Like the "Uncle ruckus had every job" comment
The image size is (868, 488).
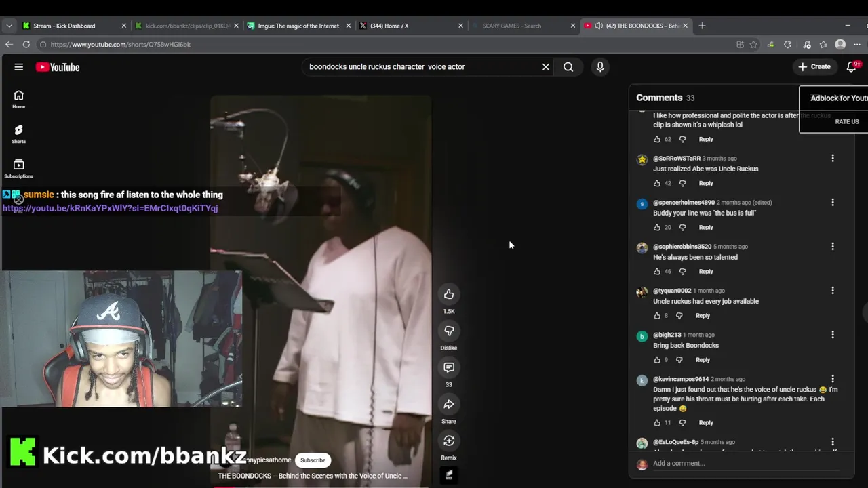pyautogui.click(x=656, y=316)
